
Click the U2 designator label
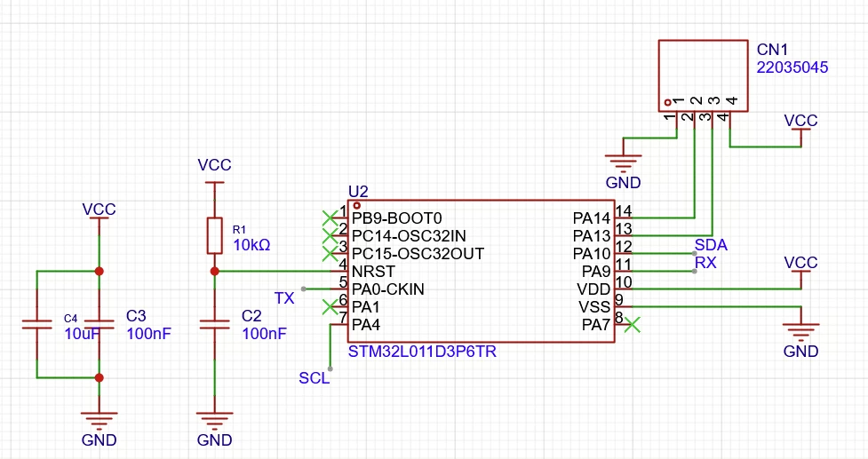[358, 192]
